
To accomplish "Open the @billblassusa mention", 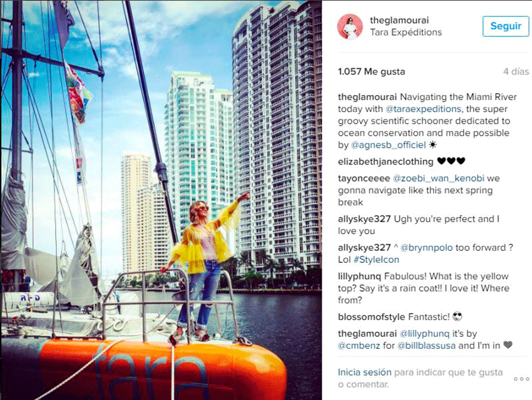I will click(426, 346).
